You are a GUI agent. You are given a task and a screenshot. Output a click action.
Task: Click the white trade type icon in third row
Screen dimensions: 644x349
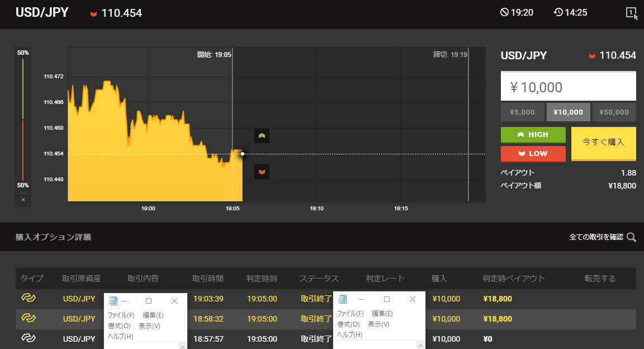tap(29, 339)
